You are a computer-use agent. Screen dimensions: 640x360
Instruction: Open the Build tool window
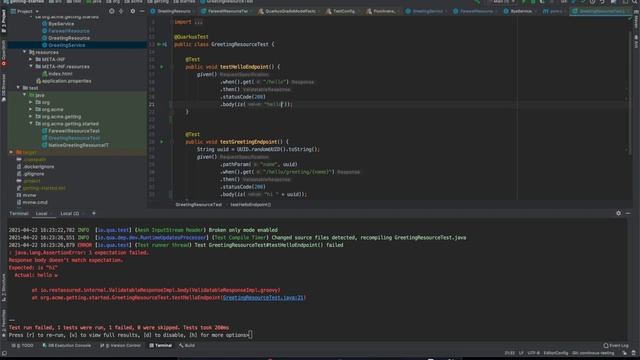pyautogui.click(x=187, y=345)
